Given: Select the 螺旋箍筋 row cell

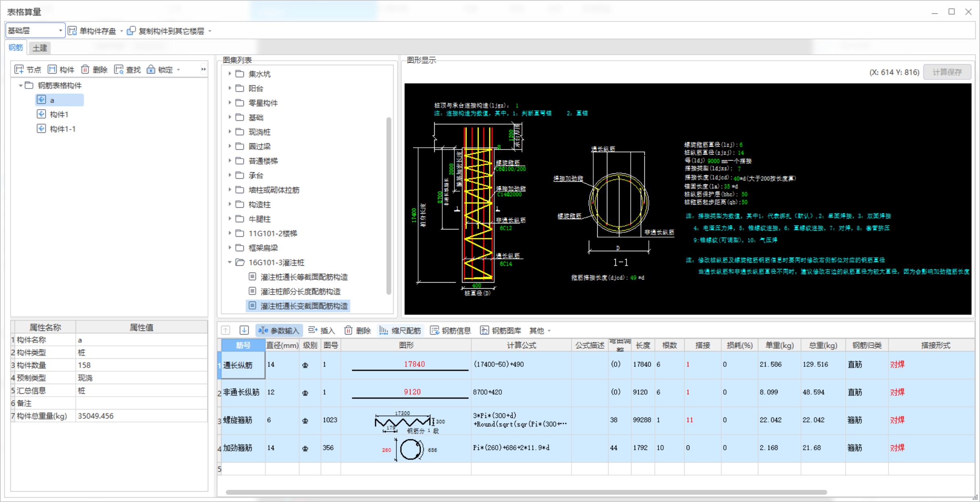Looking at the screenshot, I should click(x=243, y=420).
